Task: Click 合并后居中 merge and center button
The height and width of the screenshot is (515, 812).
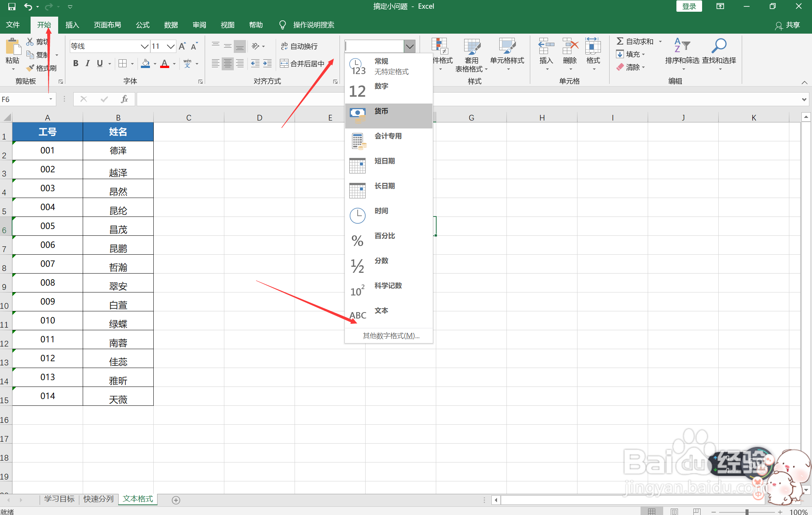Action: [x=302, y=63]
